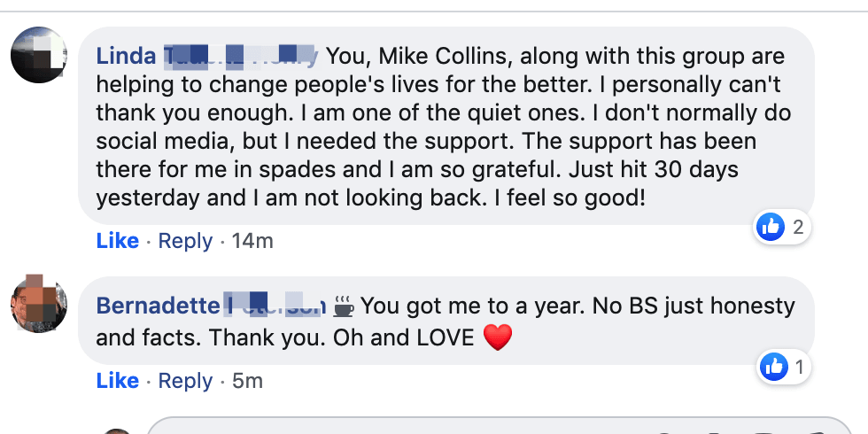Reply to Linda's comment
The width and height of the screenshot is (868, 434).
(x=185, y=241)
